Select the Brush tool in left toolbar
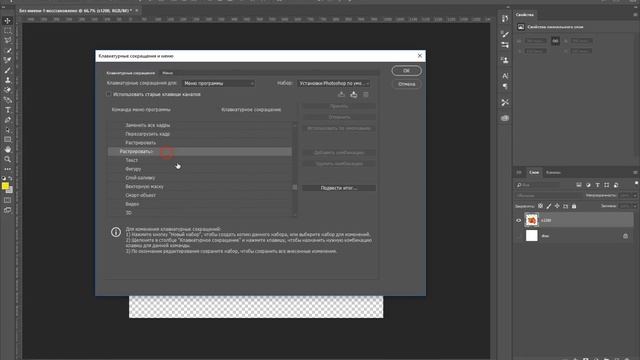This screenshot has width=640, height=360. click(x=7, y=70)
